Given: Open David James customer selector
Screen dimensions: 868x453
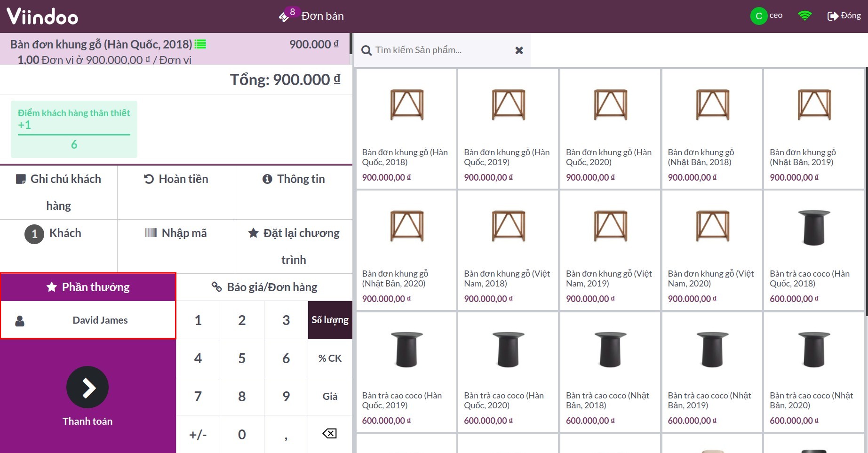Looking at the screenshot, I should 88,320.
